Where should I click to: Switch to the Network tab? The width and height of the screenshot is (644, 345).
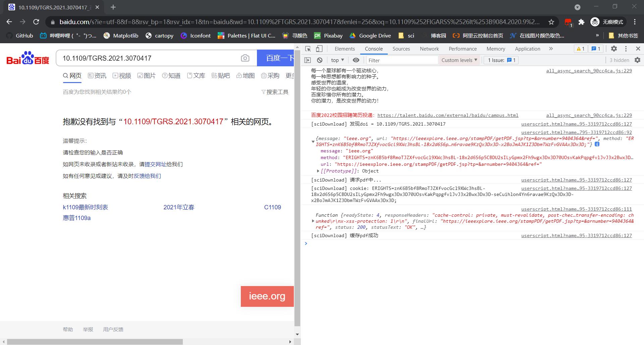pyautogui.click(x=429, y=49)
